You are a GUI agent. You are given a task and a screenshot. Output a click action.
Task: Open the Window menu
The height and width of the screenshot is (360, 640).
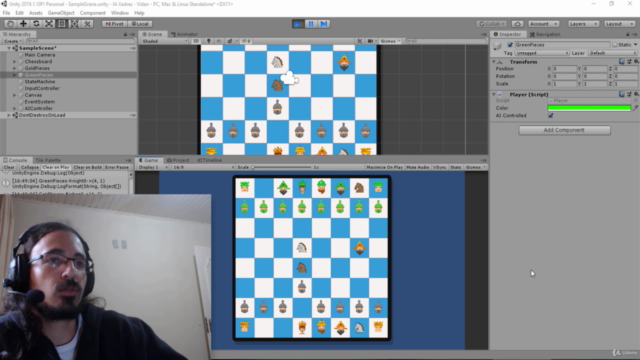point(120,13)
